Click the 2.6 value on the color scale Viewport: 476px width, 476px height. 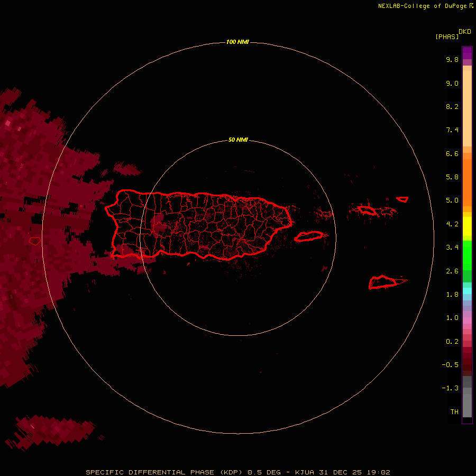[452, 271]
